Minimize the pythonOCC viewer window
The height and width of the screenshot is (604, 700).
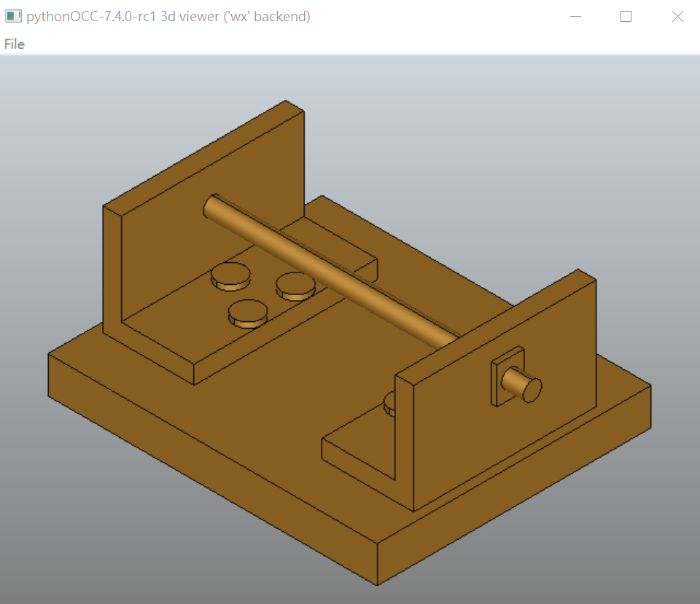tap(575, 17)
